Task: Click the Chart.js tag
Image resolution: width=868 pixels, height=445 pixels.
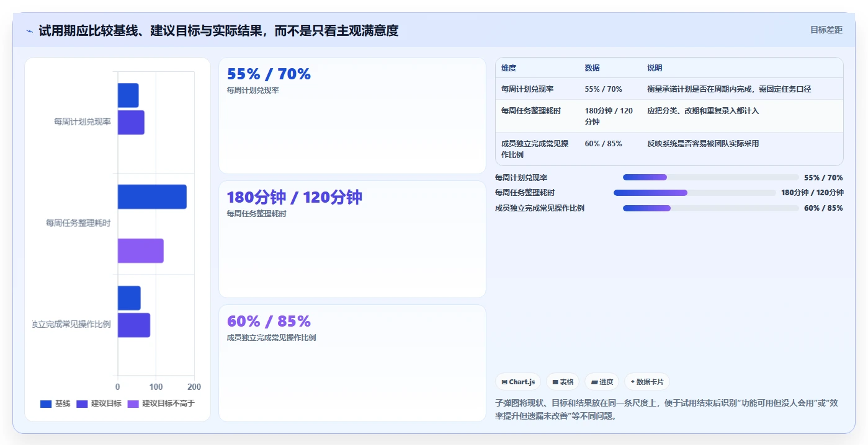Action: [518, 382]
